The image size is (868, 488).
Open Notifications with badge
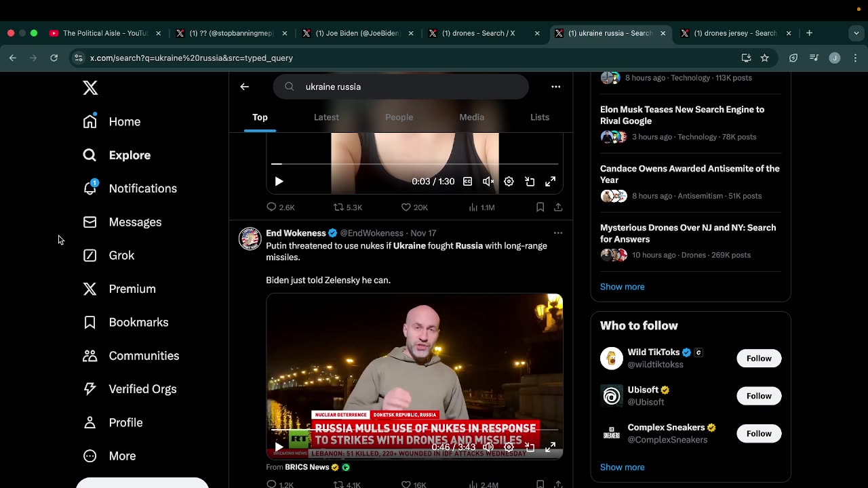[x=130, y=188]
